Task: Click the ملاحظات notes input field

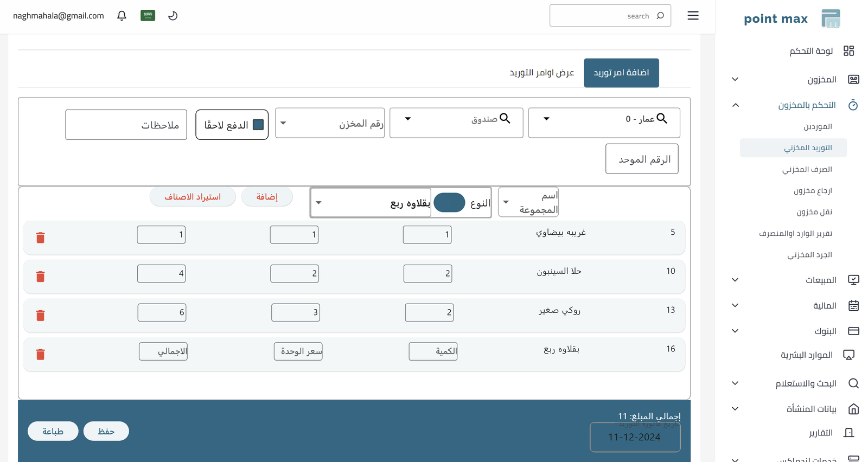Action: click(x=126, y=125)
